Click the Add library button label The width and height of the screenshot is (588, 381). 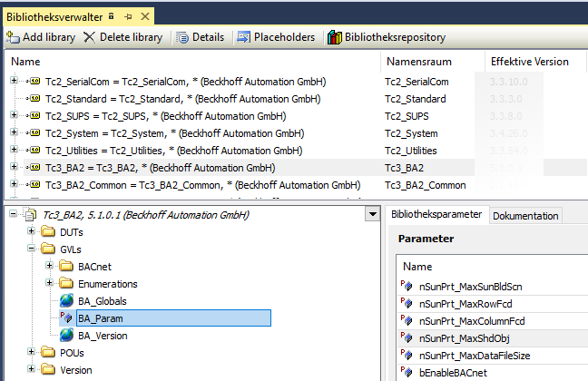tap(49, 37)
